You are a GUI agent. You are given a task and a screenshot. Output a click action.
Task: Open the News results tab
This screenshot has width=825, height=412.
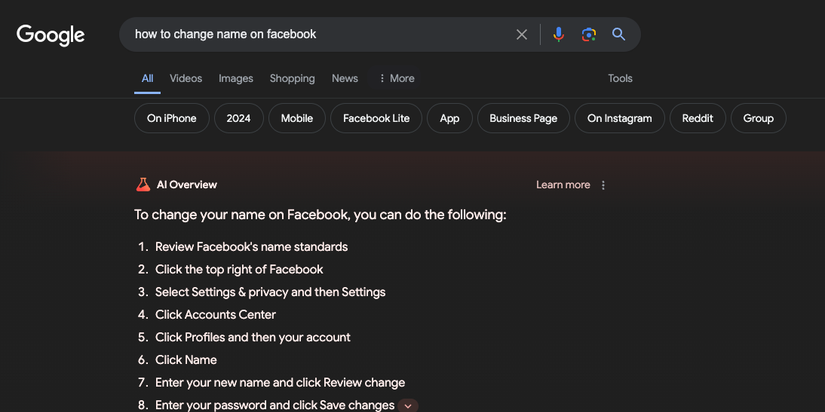click(345, 78)
